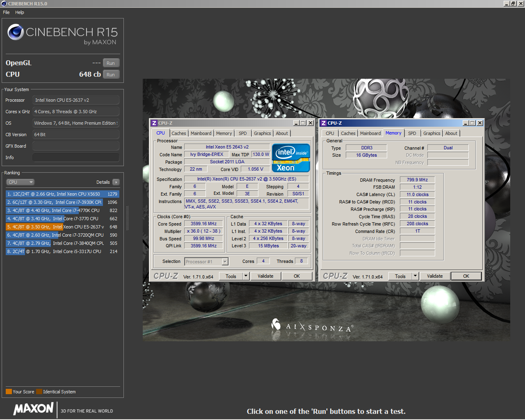The width and height of the screenshot is (525, 420).
Task: Click the CPU-Z icon in left window title
Action: click(154, 123)
